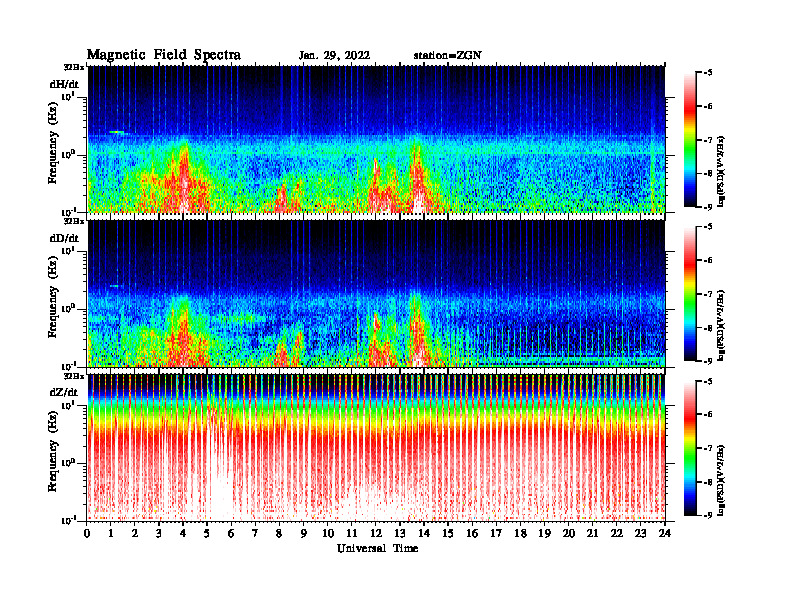Click the 10⁰ frequency tick of dD/dt panel
The image size is (792, 612).
[x=68, y=308]
